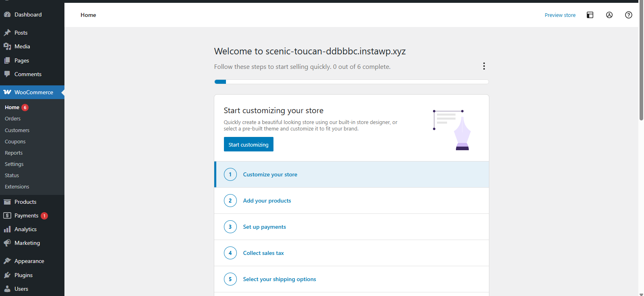Image resolution: width=644 pixels, height=296 pixels.
Task: Click the Home notification badge 6
Action: [25, 108]
